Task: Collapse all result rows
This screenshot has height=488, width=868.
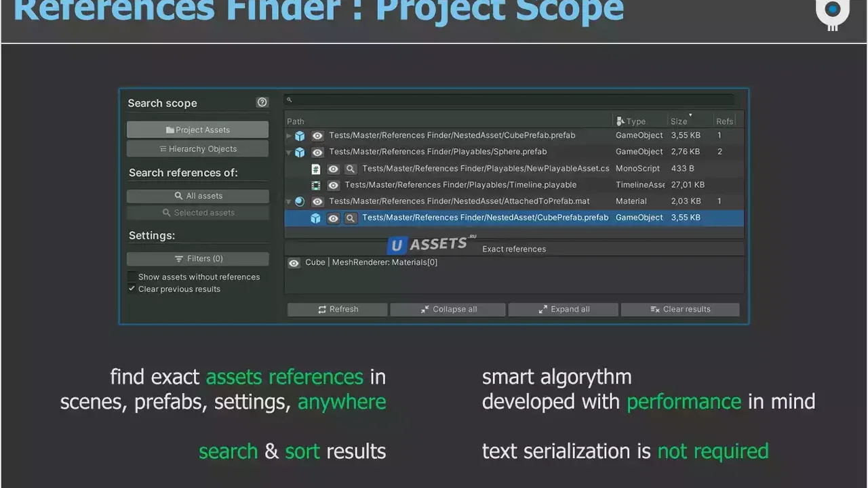Action: coord(448,309)
